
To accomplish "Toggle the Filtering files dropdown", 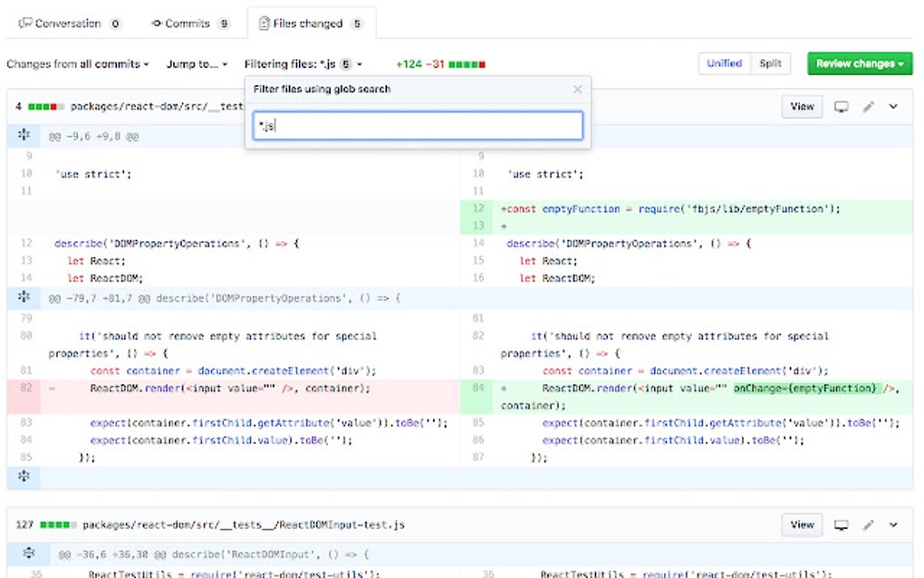I will 303,63.
